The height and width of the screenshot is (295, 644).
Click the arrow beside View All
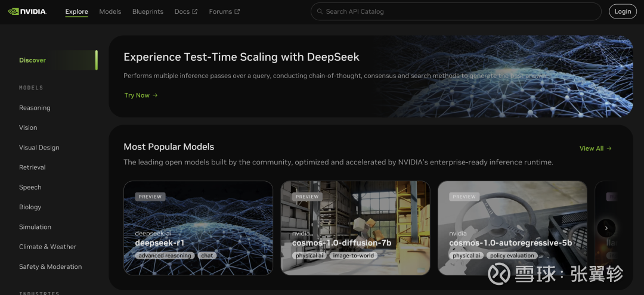609,148
